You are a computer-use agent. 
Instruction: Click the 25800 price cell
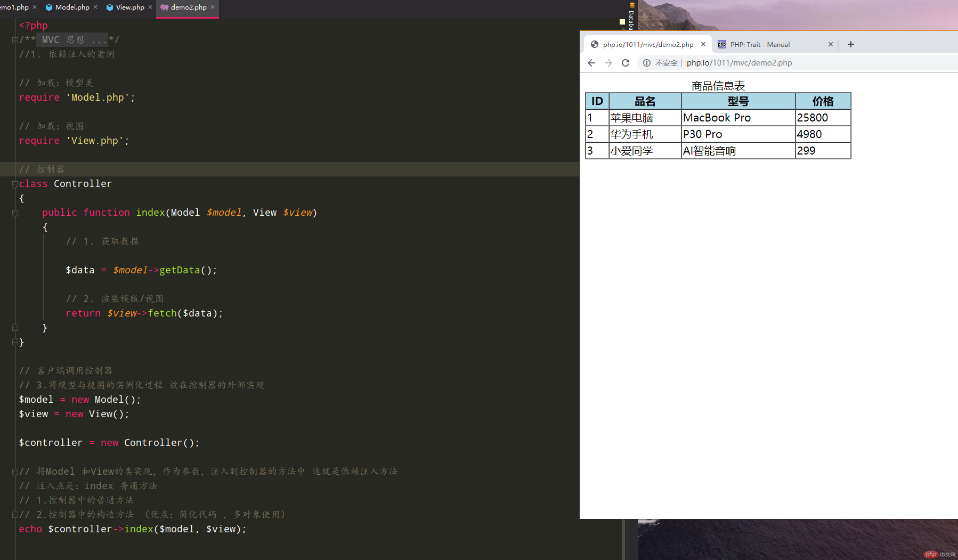823,118
